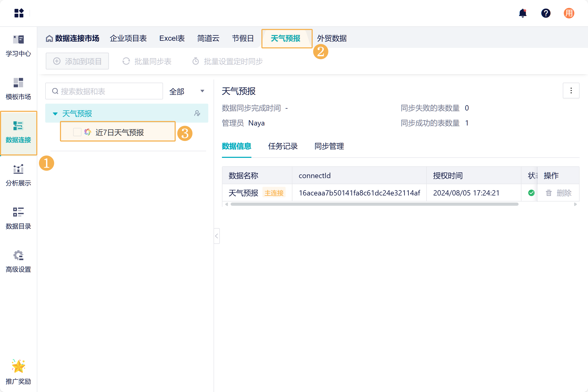Image resolution: width=588 pixels, height=392 pixels.
Task: Switch to the 任务记录 tab
Action: point(283,146)
